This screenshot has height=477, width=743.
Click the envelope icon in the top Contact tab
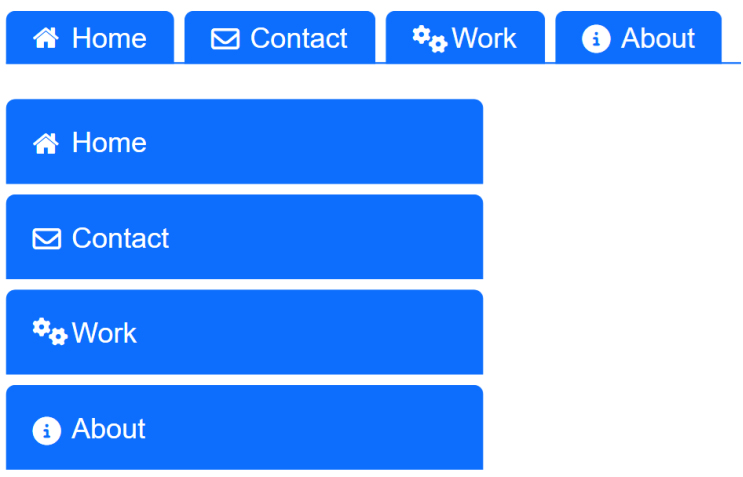(x=225, y=39)
